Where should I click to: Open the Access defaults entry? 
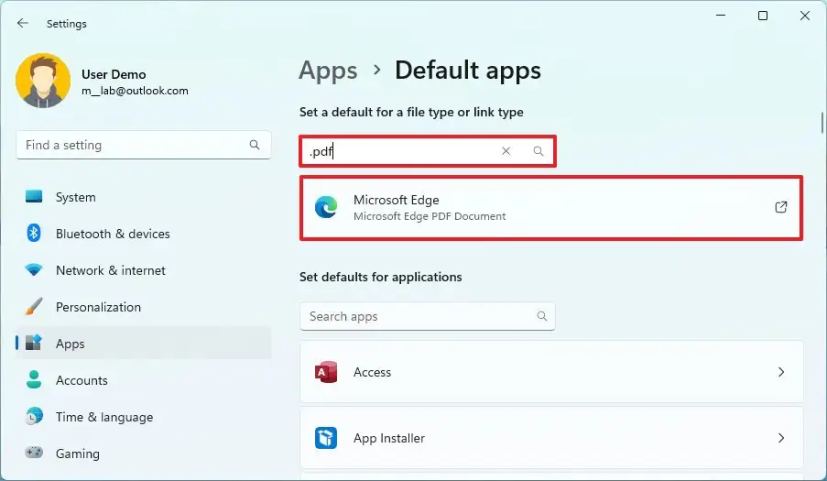click(x=551, y=372)
